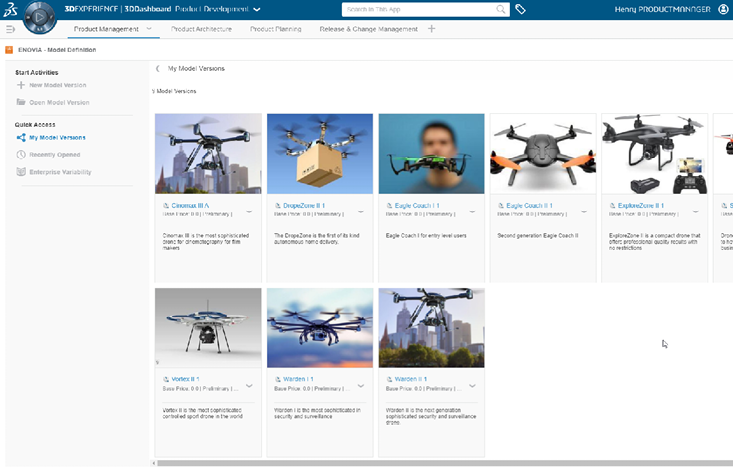Click the Open Model Version folder icon
733x473 pixels.
point(21,102)
